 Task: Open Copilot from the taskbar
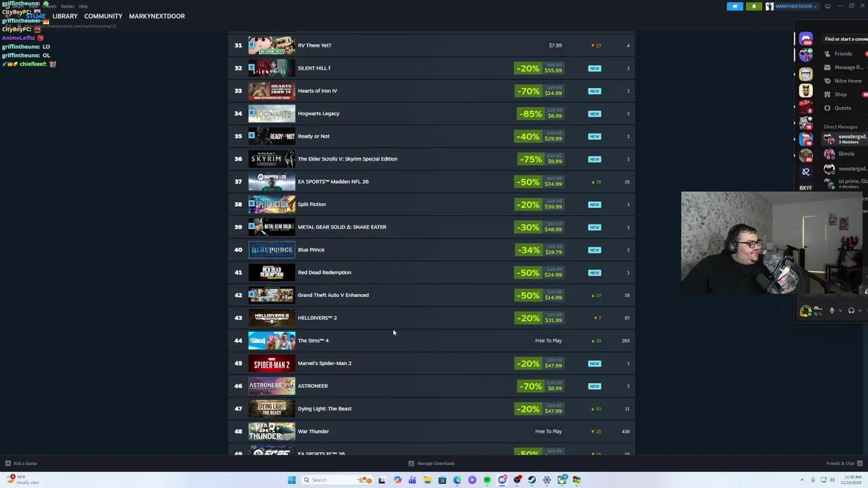click(x=397, y=480)
